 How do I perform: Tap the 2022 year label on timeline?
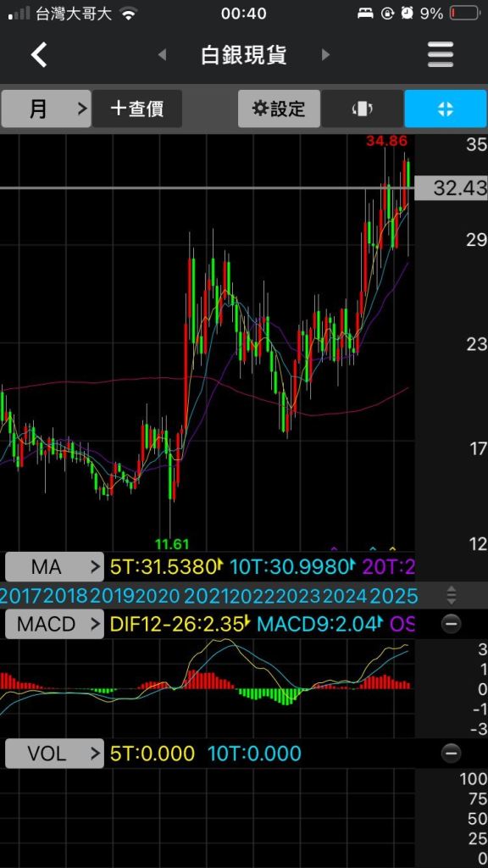[x=252, y=596]
